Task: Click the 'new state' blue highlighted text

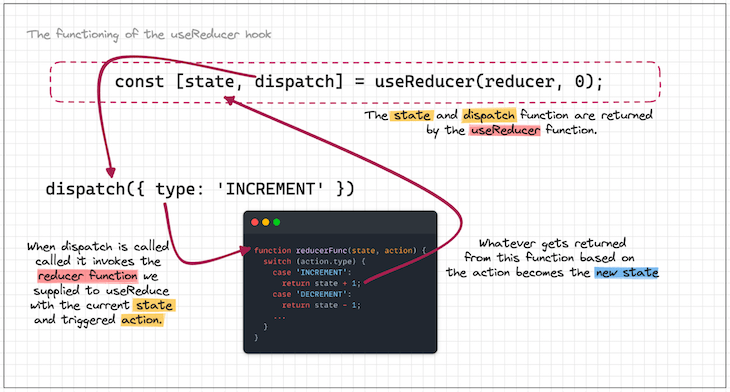Action: coord(627,272)
